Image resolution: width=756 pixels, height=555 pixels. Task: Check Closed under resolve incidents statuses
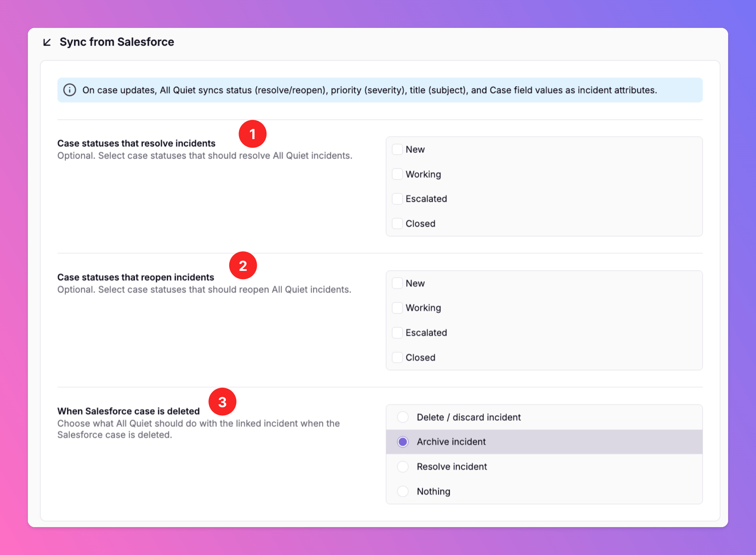point(397,223)
